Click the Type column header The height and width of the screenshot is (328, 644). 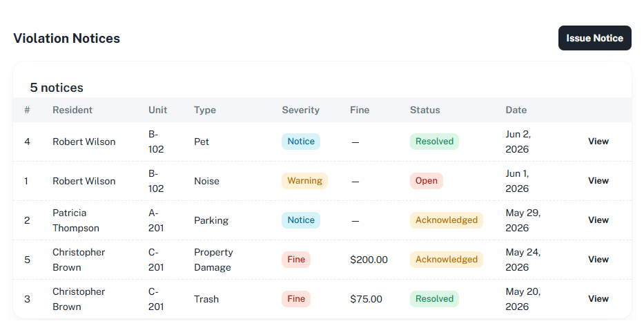pos(205,110)
